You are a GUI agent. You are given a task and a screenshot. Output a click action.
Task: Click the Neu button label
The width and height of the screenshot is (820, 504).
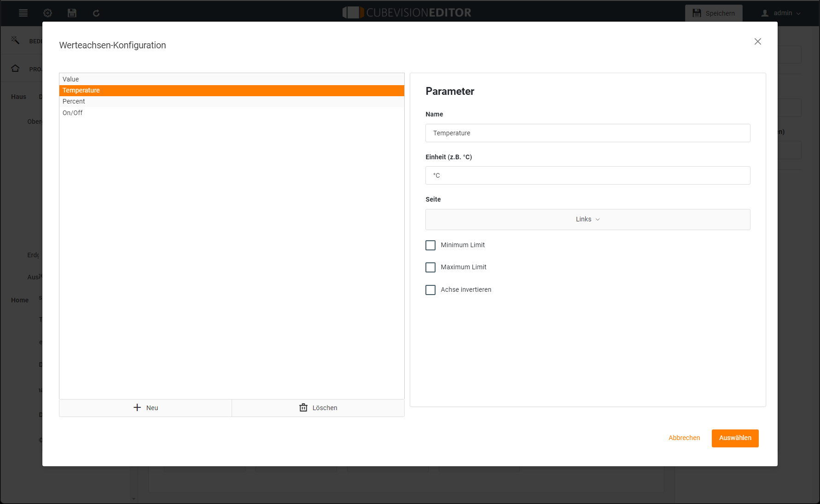[152, 408]
